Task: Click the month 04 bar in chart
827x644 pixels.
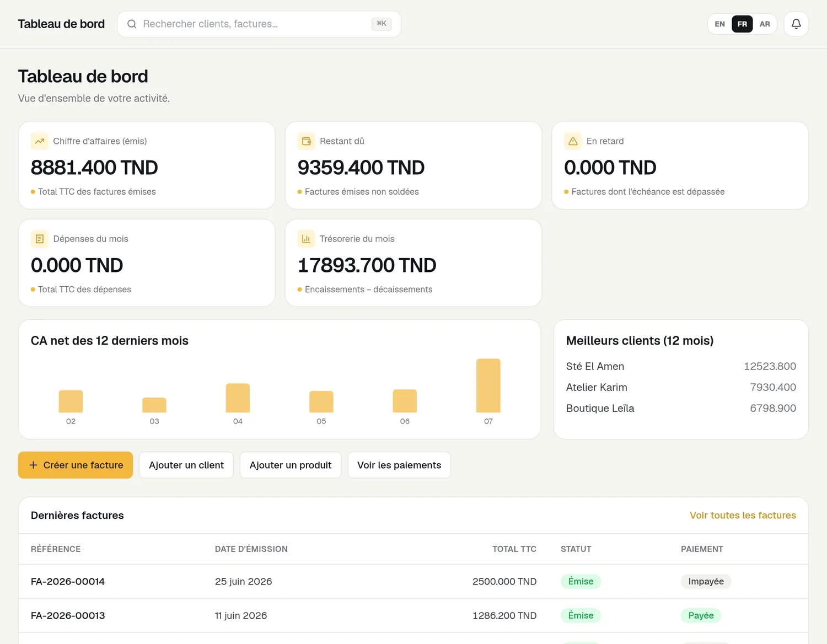Action: pyautogui.click(x=238, y=398)
